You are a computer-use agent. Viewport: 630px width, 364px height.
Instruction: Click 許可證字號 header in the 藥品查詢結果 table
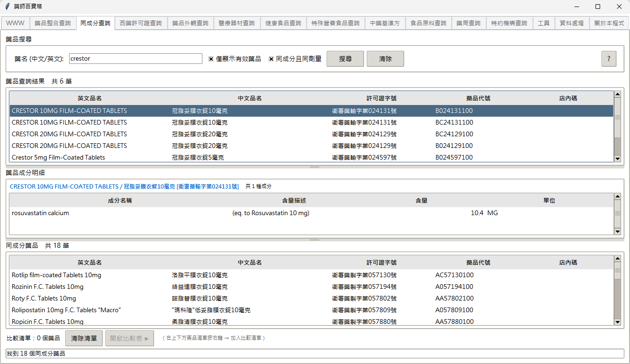pos(382,98)
